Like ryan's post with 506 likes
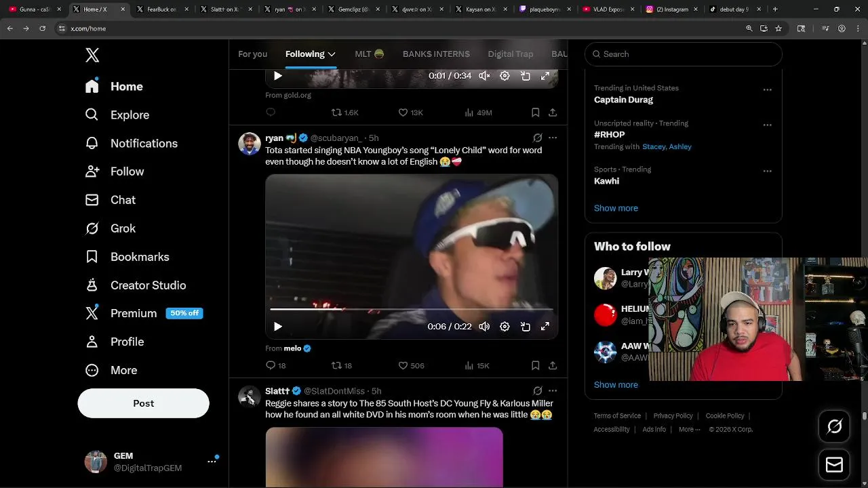 pos(411,365)
